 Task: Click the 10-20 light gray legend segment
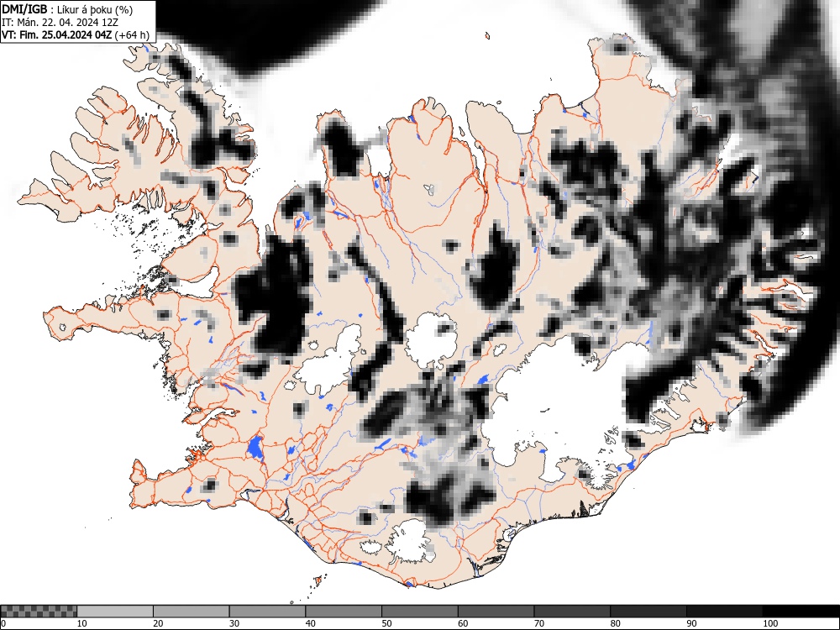pos(115,612)
